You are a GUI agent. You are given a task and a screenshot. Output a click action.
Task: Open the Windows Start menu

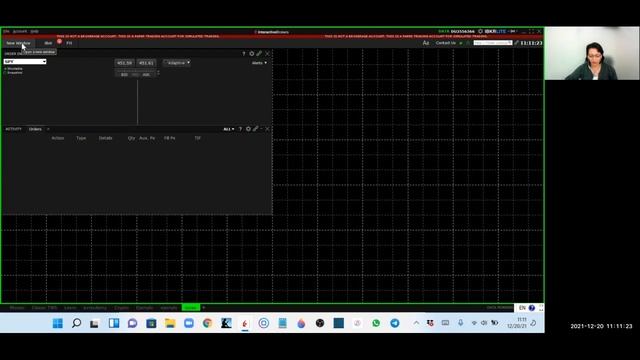pos(58,323)
